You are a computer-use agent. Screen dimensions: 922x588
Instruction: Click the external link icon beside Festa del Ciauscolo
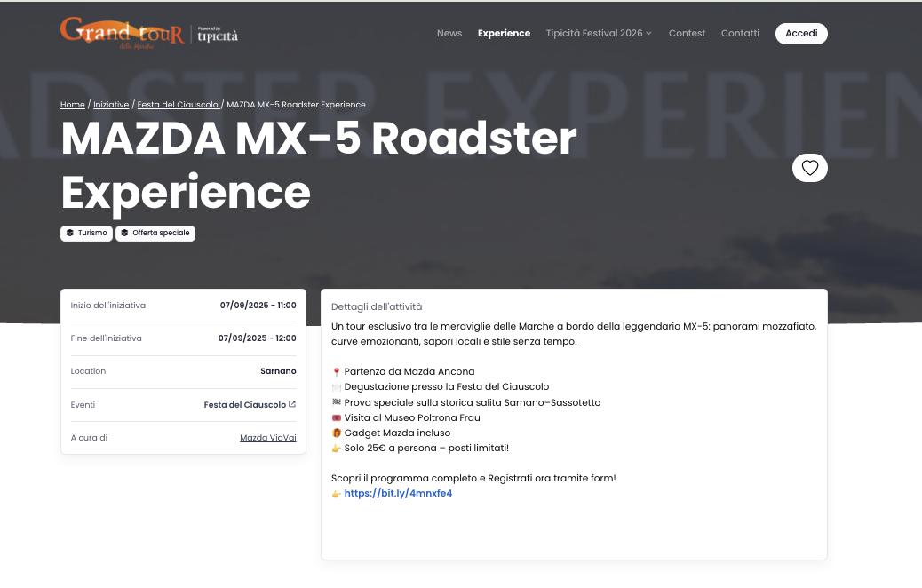[292, 404]
